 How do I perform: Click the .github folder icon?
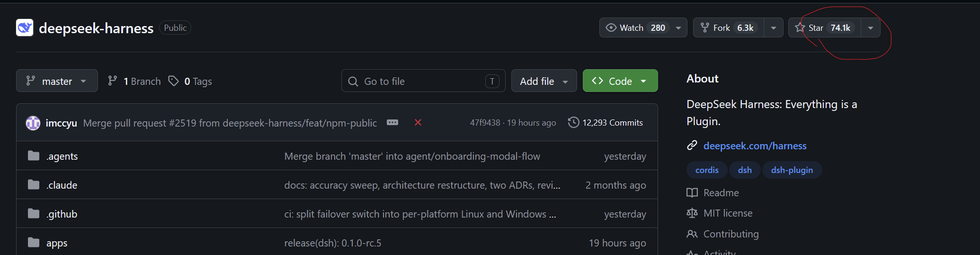point(34,213)
